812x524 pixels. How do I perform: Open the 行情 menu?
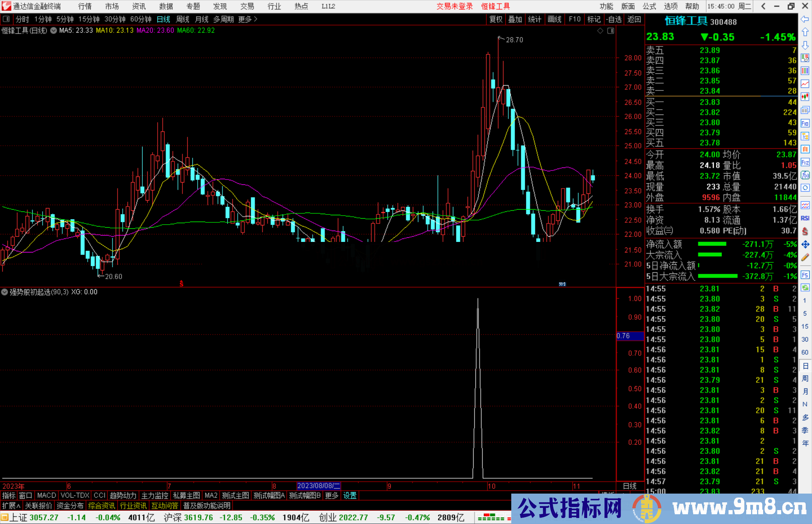[x=85, y=6]
